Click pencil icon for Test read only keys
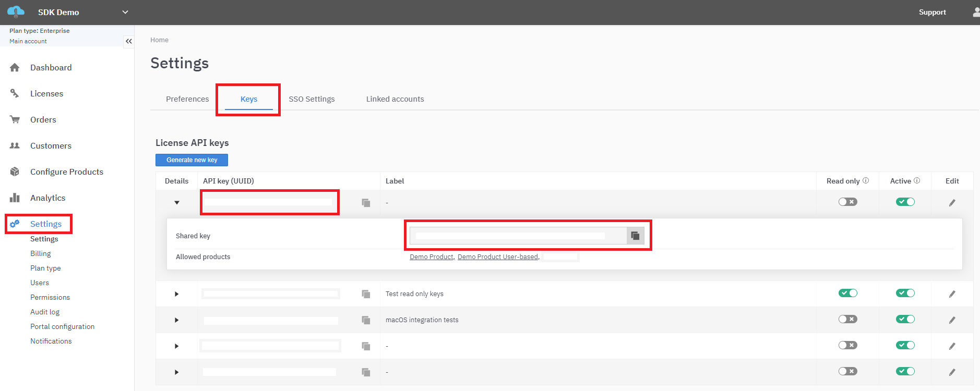 coord(952,294)
